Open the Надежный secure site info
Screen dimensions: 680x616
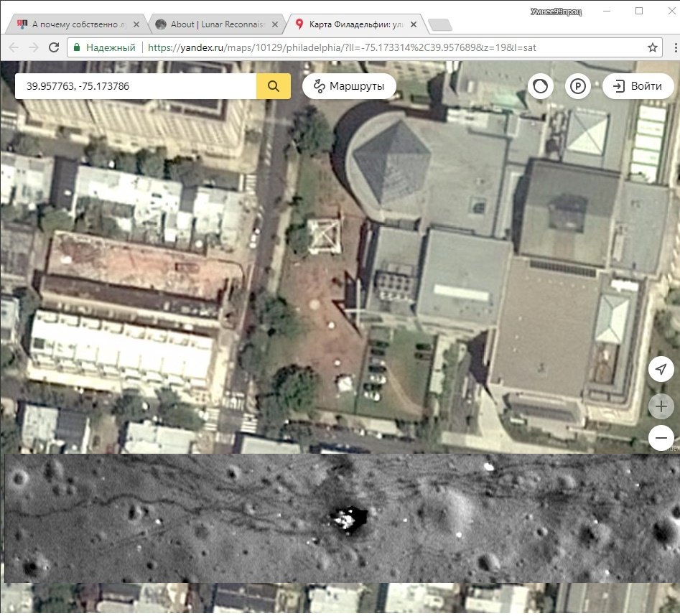(x=104, y=47)
